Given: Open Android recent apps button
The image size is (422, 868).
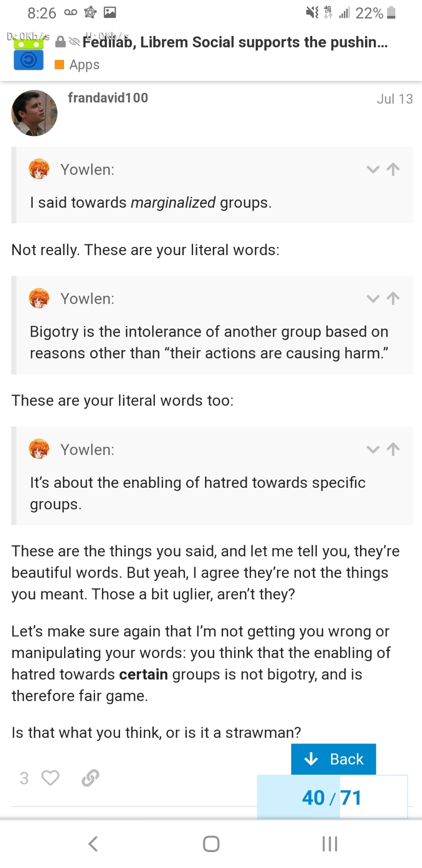Looking at the screenshot, I should [330, 843].
